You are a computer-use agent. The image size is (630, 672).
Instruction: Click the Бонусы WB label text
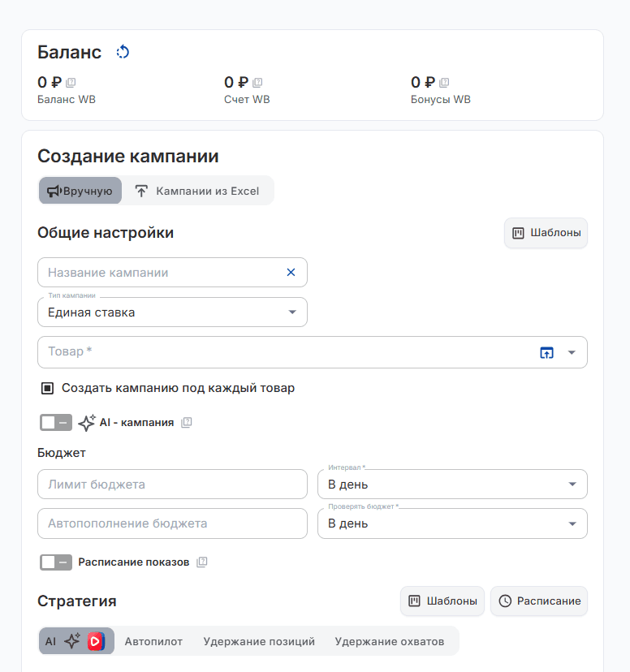pyautogui.click(x=441, y=100)
